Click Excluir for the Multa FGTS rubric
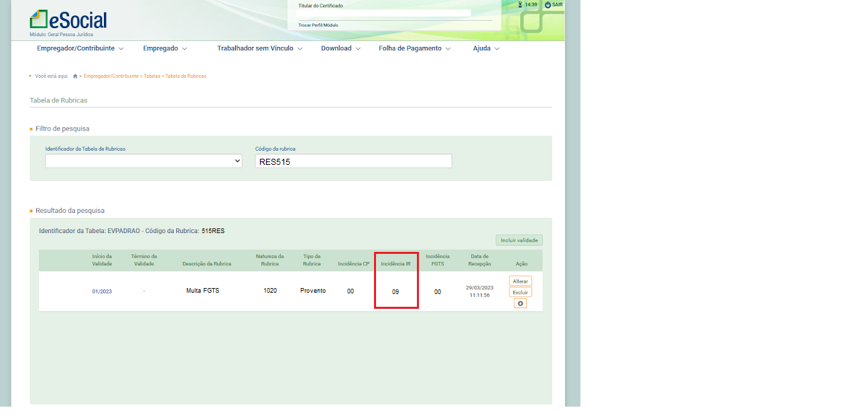Viewport: 868px width, 418px height. (x=520, y=292)
